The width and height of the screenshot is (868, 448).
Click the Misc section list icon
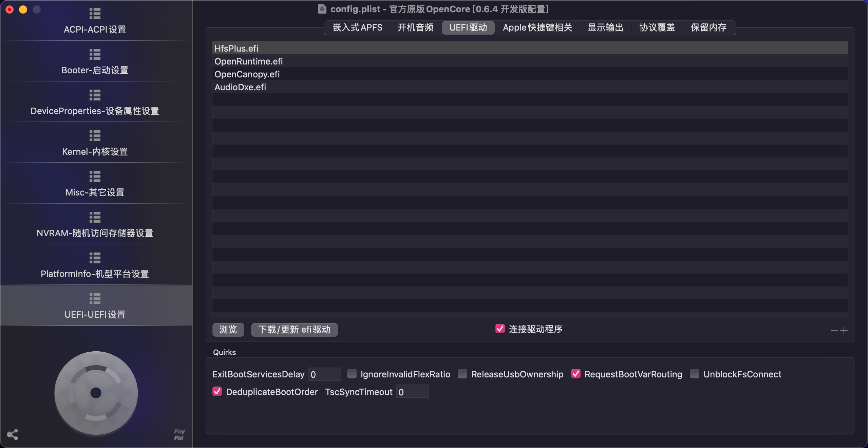(x=95, y=176)
